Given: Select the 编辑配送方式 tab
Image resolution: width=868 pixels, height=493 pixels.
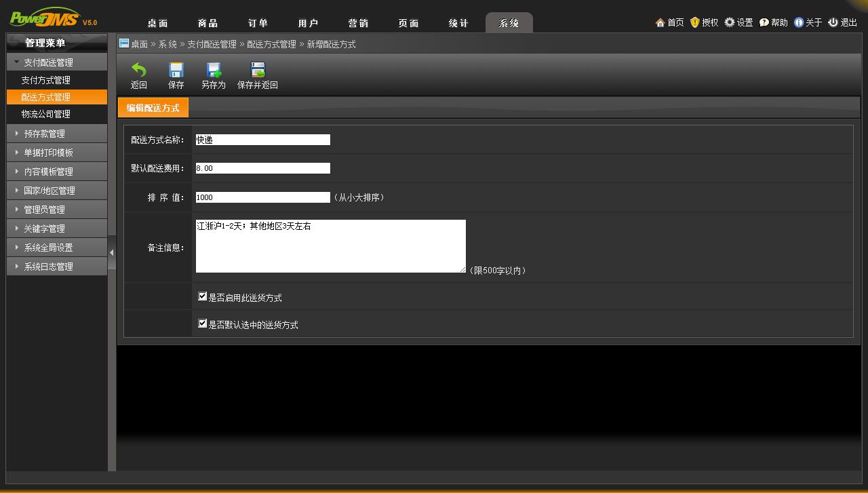Looking at the screenshot, I should pyautogui.click(x=153, y=108).
